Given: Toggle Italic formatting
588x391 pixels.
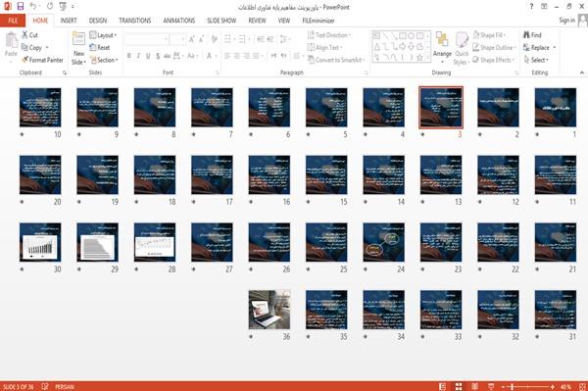Looking at the screenshot, I should (138, 56).
